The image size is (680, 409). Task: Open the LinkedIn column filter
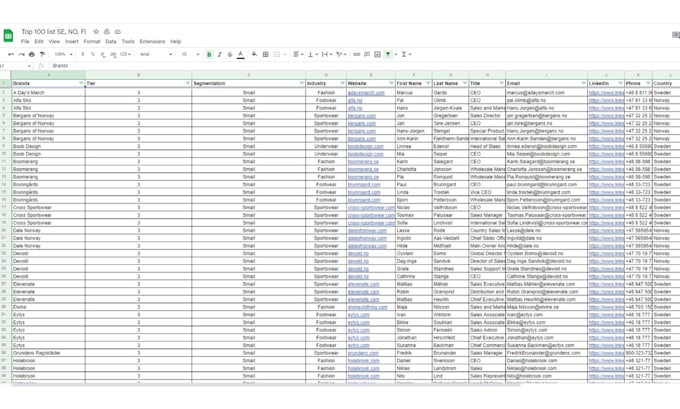point(620,83)
